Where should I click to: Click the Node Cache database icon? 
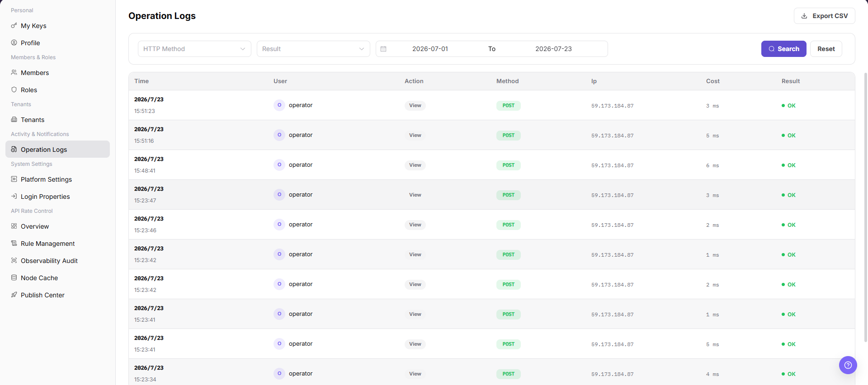coord(14,277)
